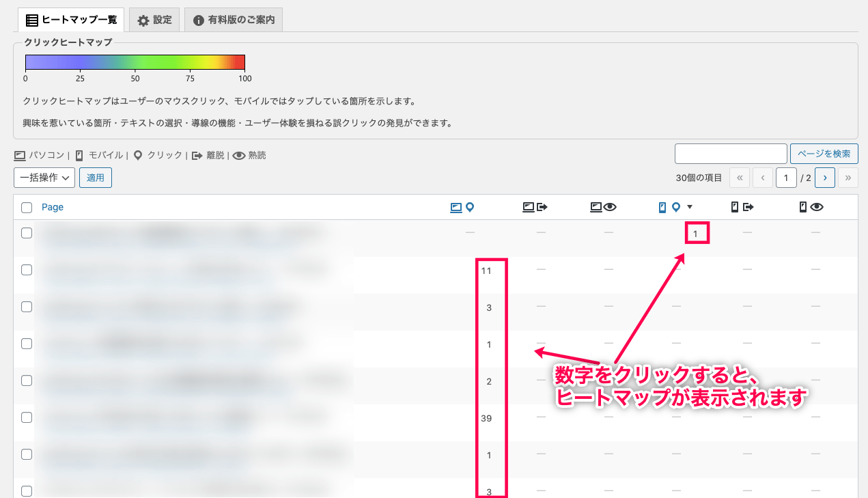Sort by PC attention eye column header

(x=604, y=207)
